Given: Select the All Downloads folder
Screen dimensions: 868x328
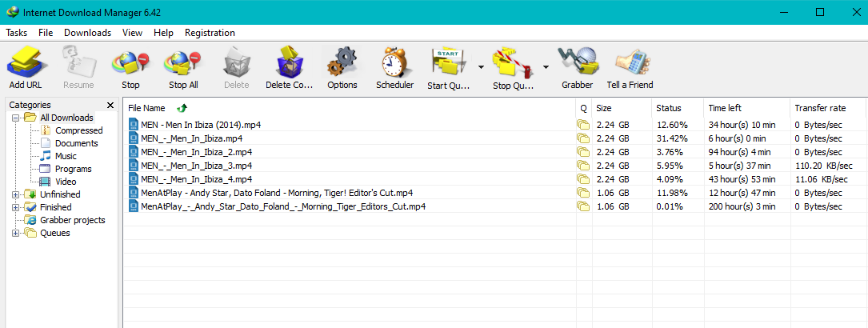Looking at the screenshot, I should click(x=66, y=118).
